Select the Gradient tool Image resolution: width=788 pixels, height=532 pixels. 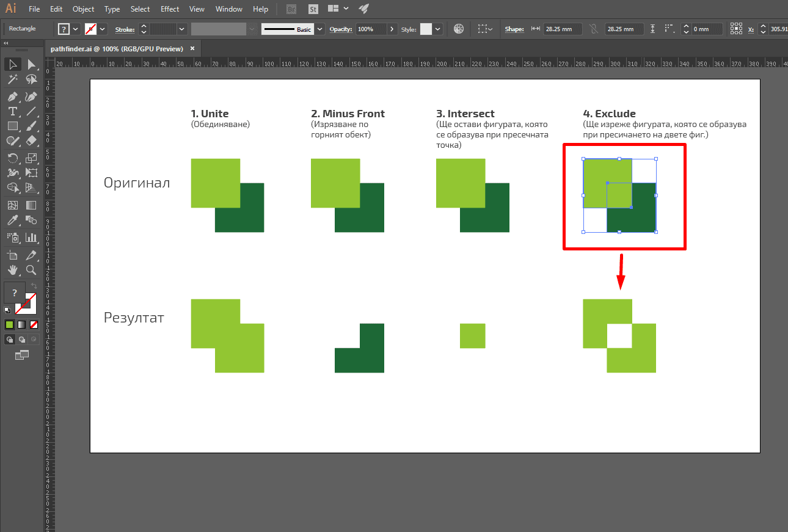[x=31, y=205]
